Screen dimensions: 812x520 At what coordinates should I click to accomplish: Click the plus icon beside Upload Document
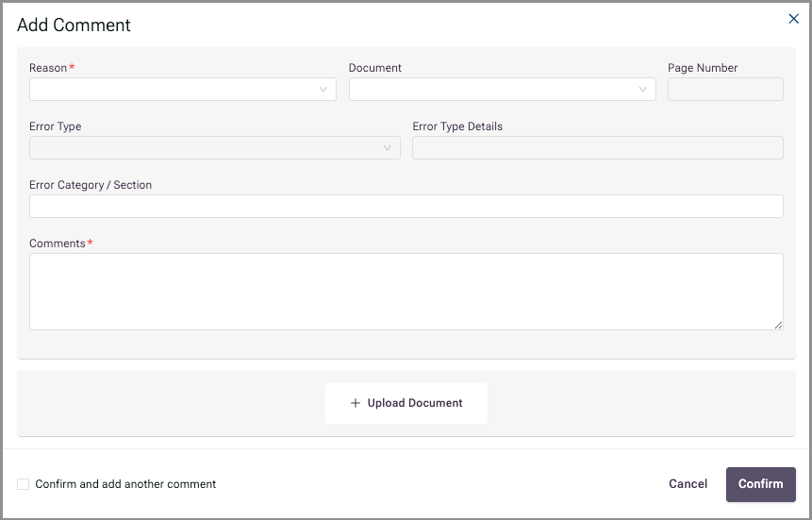tap(356, 403)
